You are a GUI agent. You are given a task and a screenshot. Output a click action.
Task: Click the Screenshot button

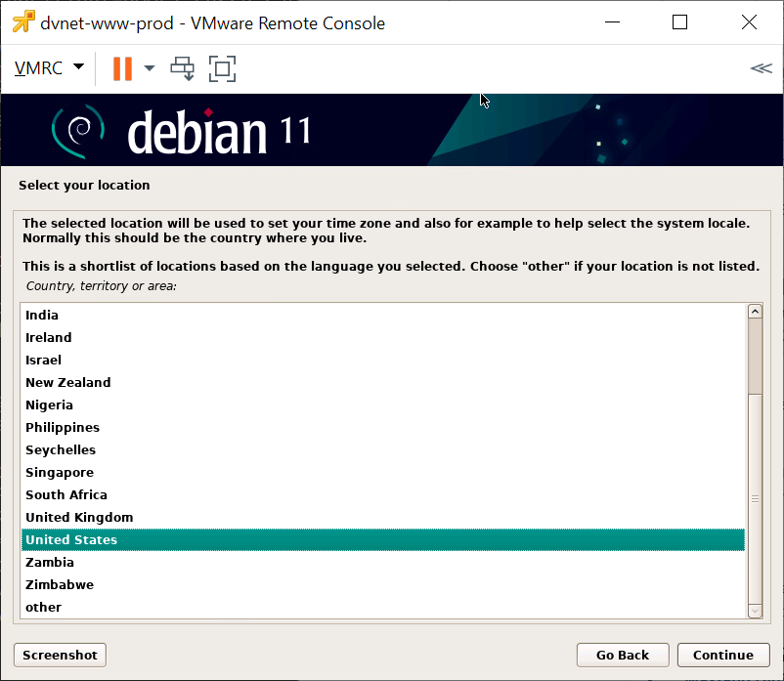click(x=60, y=655)
